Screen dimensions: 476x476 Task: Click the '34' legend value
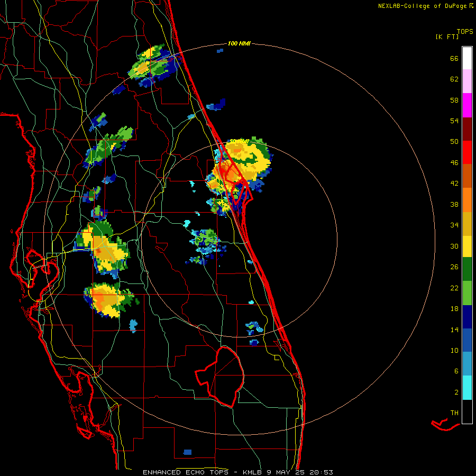coord(454,225)
